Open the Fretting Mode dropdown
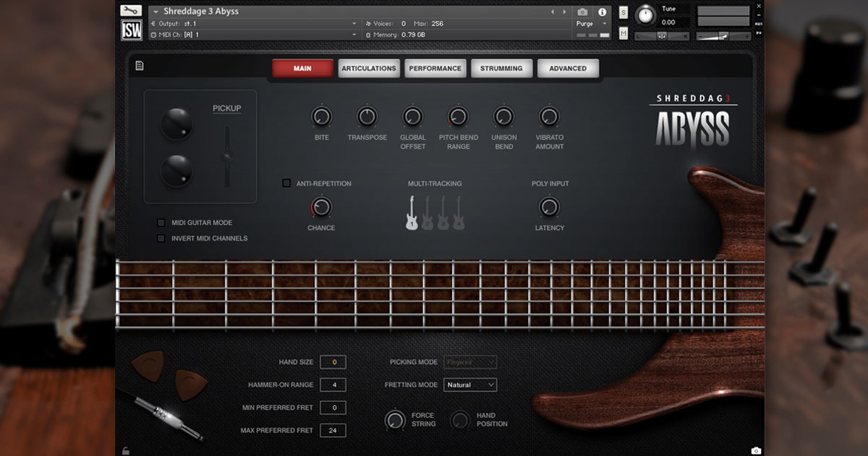 point(470,385)
